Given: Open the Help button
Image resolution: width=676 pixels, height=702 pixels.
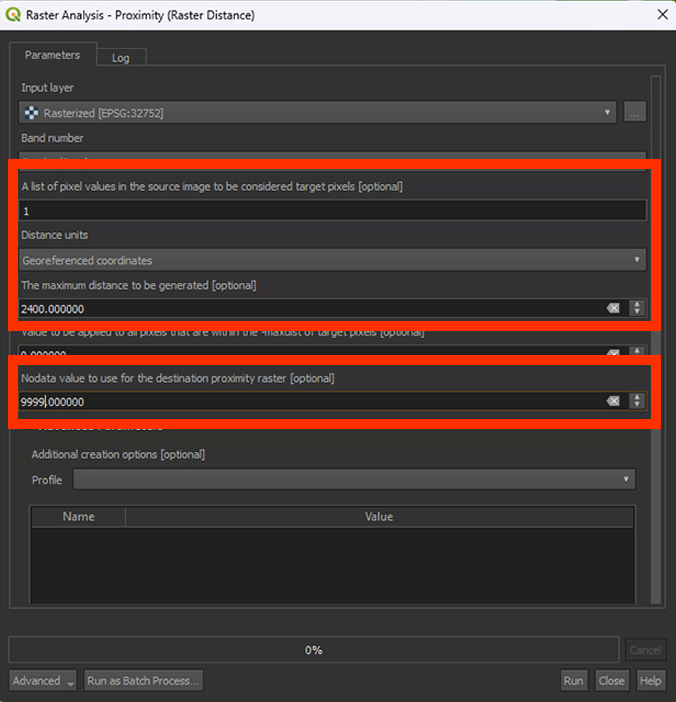Looking at the screenshot, I should 650,681.
